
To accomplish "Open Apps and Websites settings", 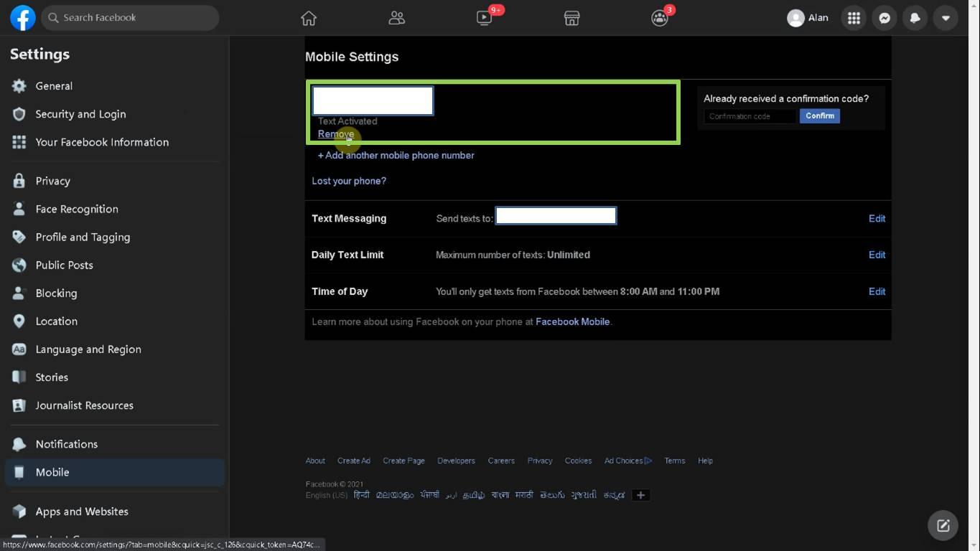I will 115,512.
